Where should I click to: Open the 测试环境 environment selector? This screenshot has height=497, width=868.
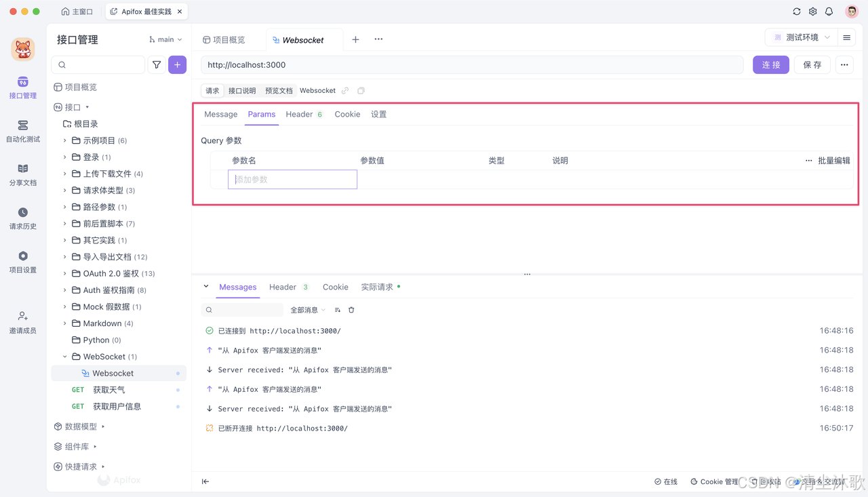(x=800, y=37)
